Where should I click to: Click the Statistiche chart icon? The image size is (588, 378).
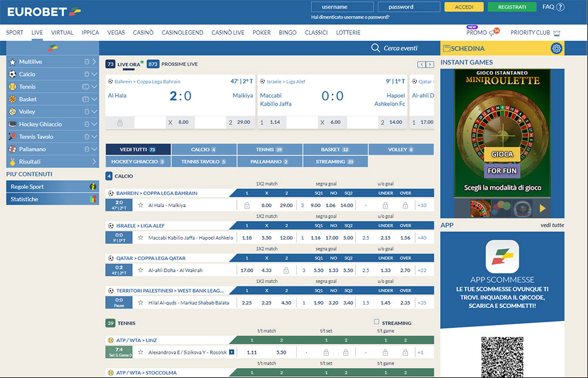[93, 199]
